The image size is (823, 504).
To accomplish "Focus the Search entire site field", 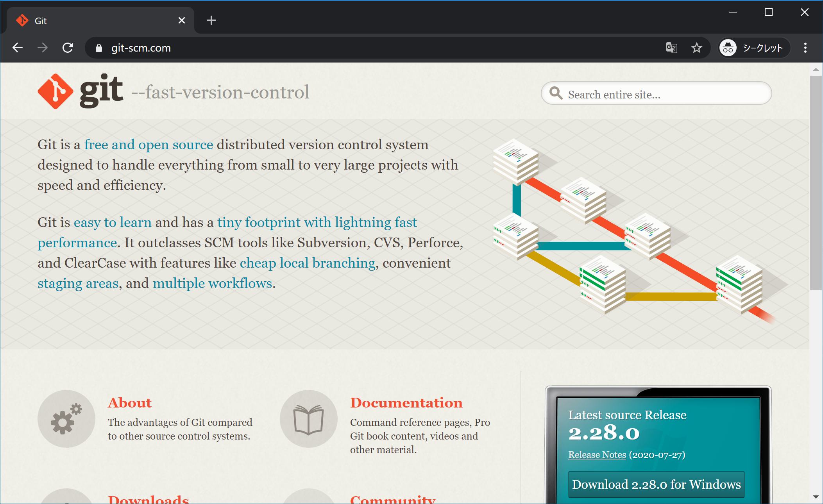I will [x=664, y=94].
